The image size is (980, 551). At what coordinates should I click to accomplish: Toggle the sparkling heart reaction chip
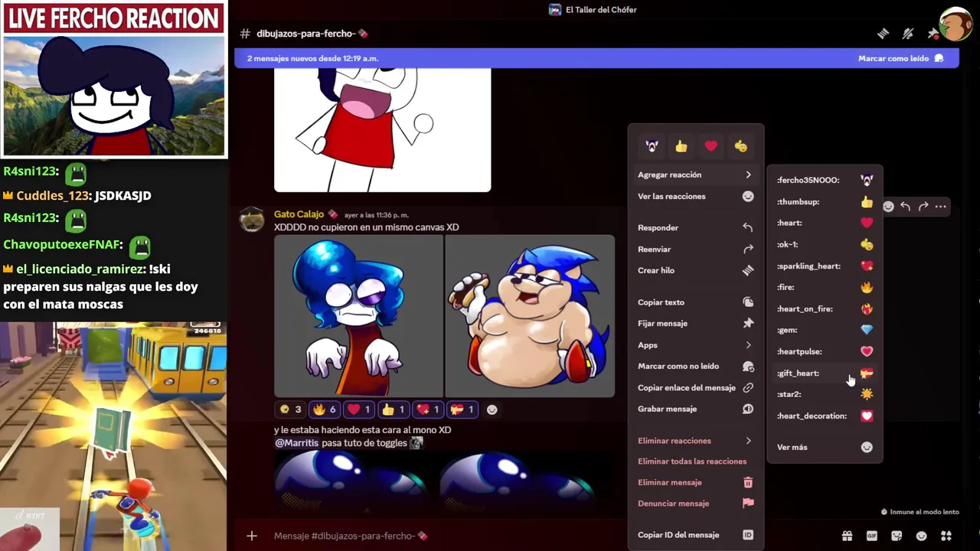tap(428, 409)
